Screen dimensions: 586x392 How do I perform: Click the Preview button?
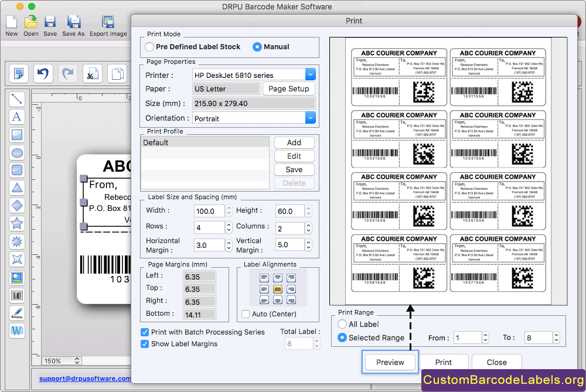390,362
